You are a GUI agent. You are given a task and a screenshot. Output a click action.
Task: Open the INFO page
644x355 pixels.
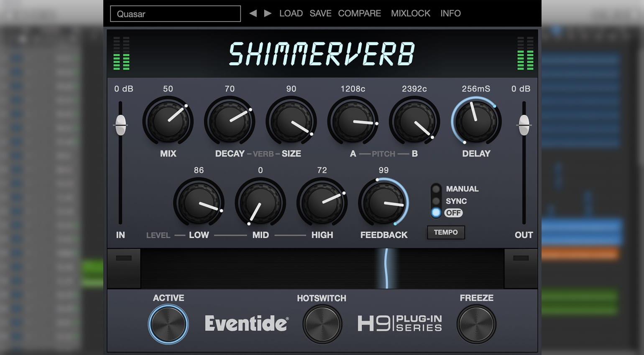pyautogui.click(x=450, y=13)
